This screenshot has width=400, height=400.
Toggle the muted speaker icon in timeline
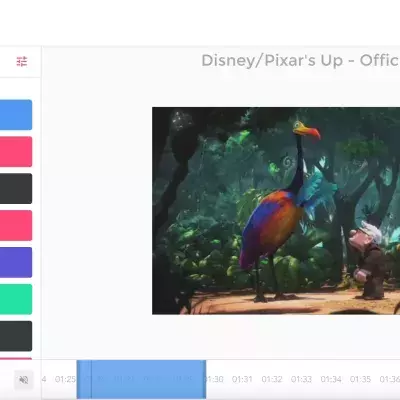point(24,380)
